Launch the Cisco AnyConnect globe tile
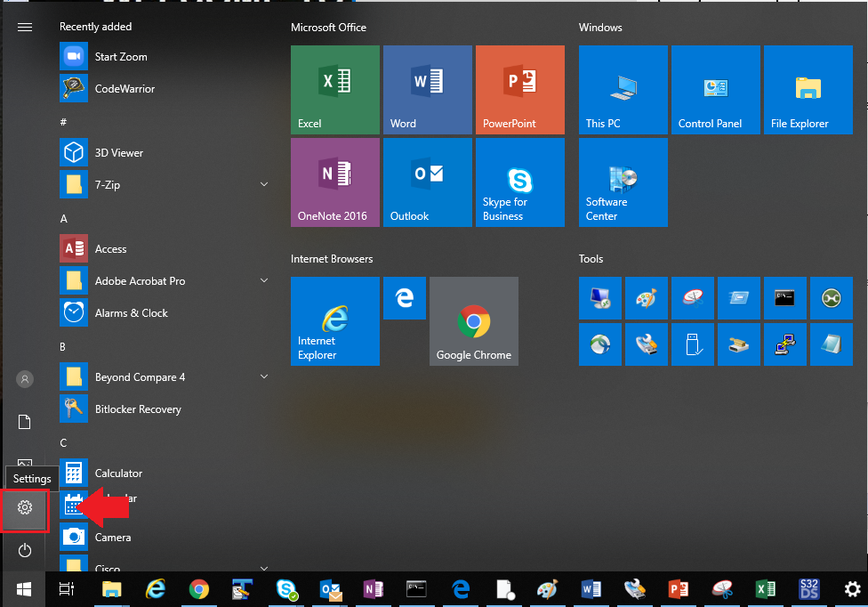 coord(600,344)
